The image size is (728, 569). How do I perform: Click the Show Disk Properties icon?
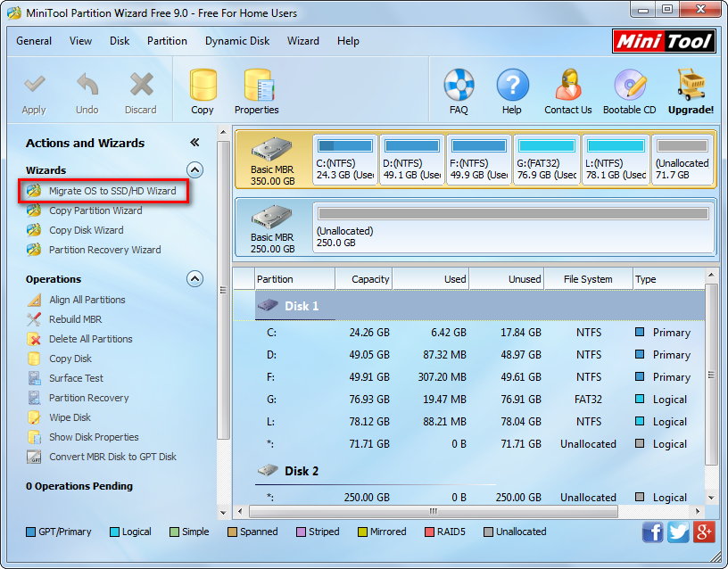(x=34, y=437)
